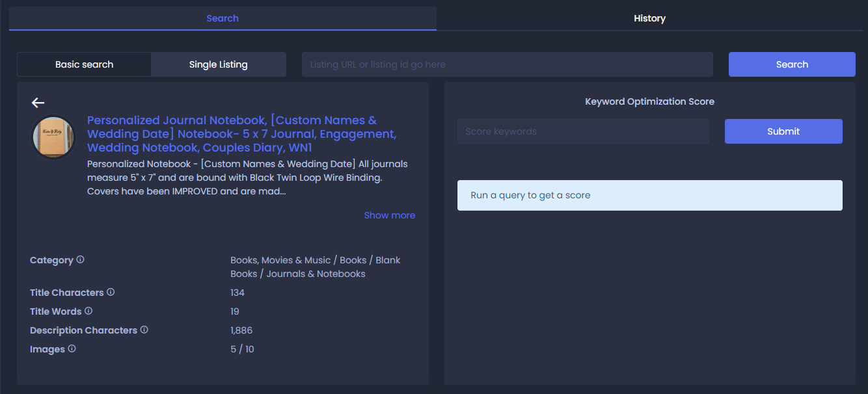Click the Title Characters label
This screenshot has width=868, height=394.
[67, 293]
